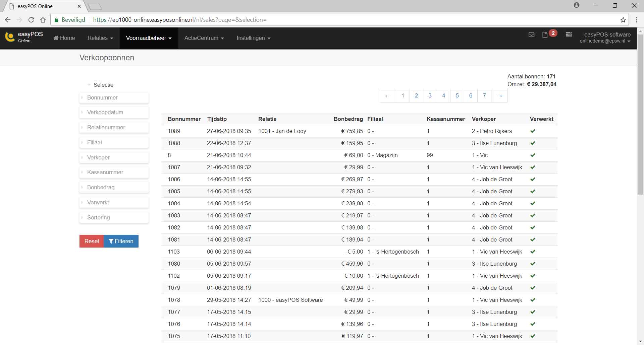Expand the Relatienummer filter
644x345 pixels.
click(x=114, y=127)
